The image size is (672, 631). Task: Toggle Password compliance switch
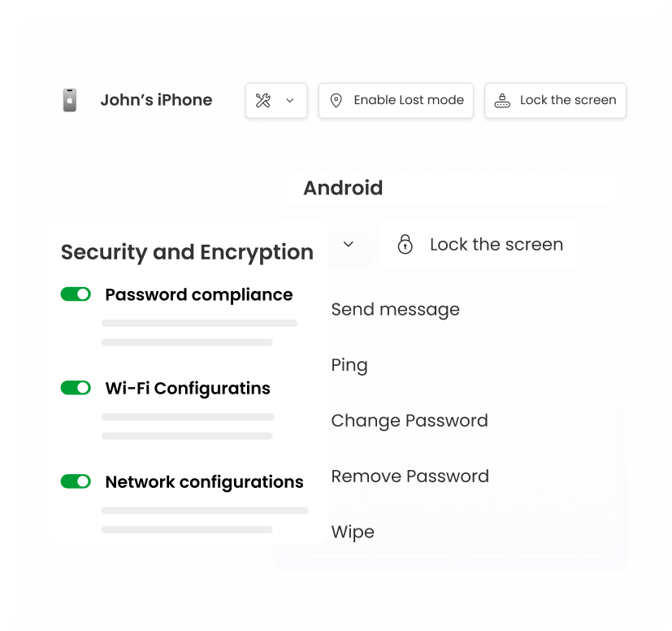click(76, 294)
